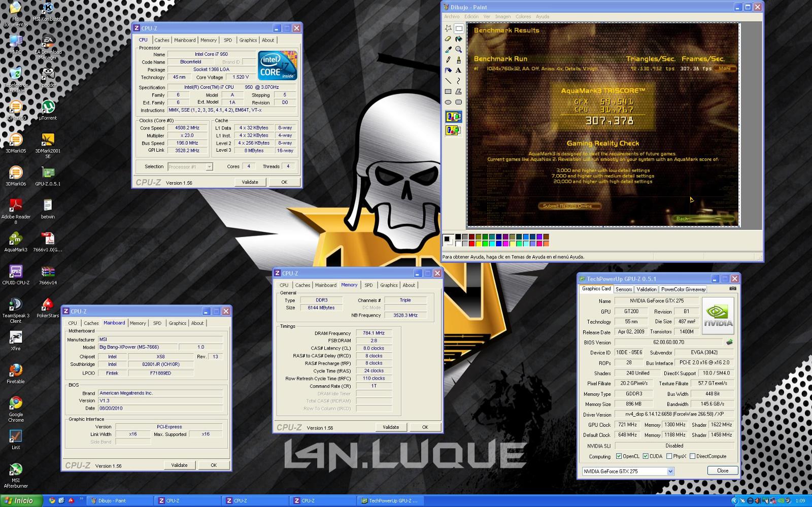
Task: Click the BIOS save icon in GPU-Z
Action: point(730,342)
